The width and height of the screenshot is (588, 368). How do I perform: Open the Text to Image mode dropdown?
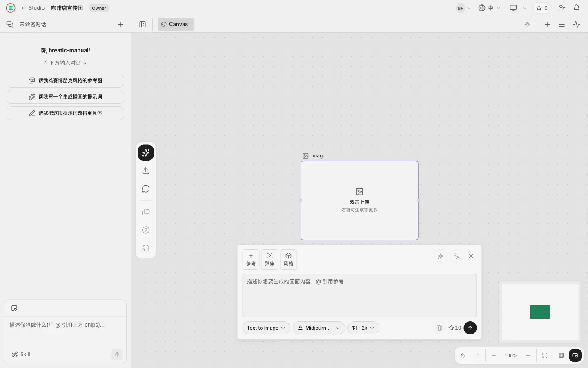(x=266, y=328)
